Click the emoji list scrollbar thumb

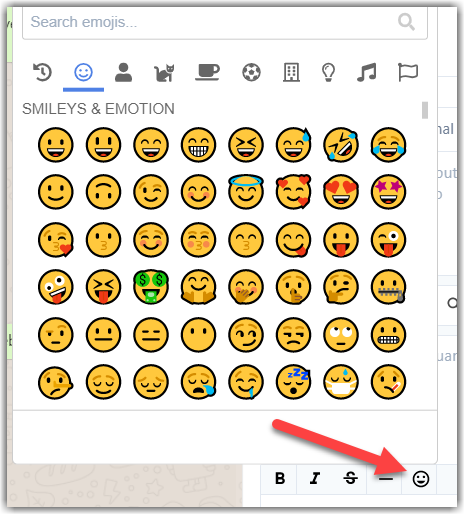[x=425, y=110]
